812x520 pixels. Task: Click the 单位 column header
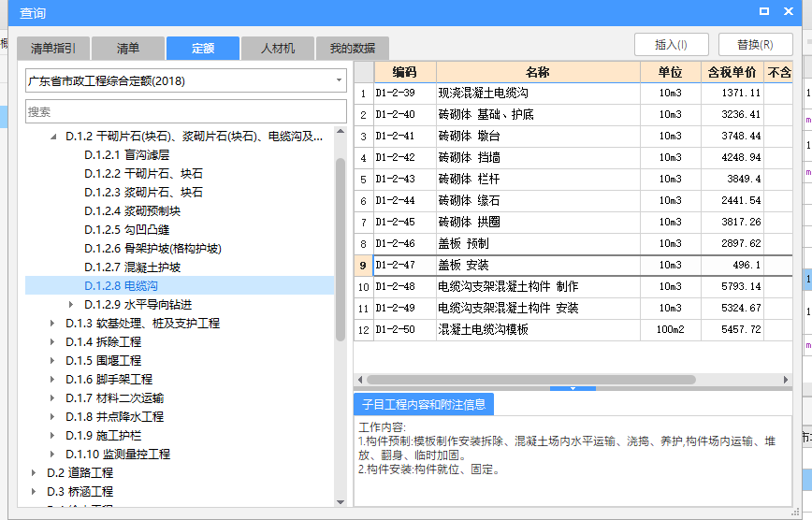click(x=671, y=72)
